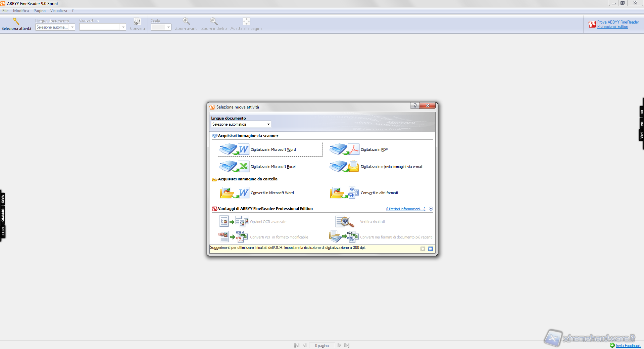Click Prova ABBYY FineReader Professional Edition link
644x349 pixels.
[617, 24]
